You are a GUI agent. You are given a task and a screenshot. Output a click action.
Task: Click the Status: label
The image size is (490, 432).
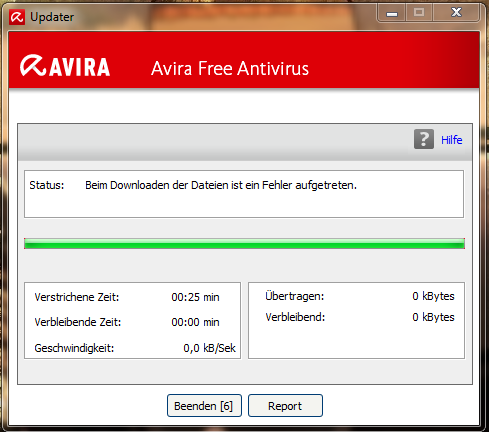point(47,185)
